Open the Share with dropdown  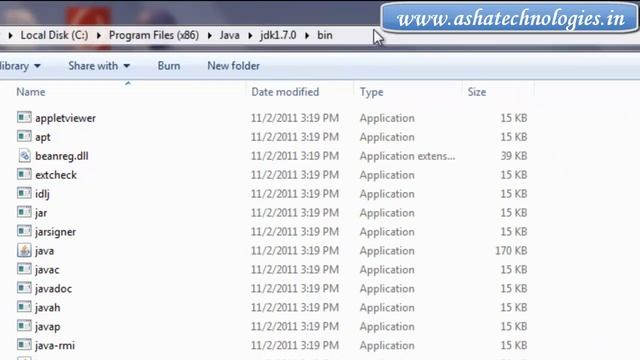99,66
